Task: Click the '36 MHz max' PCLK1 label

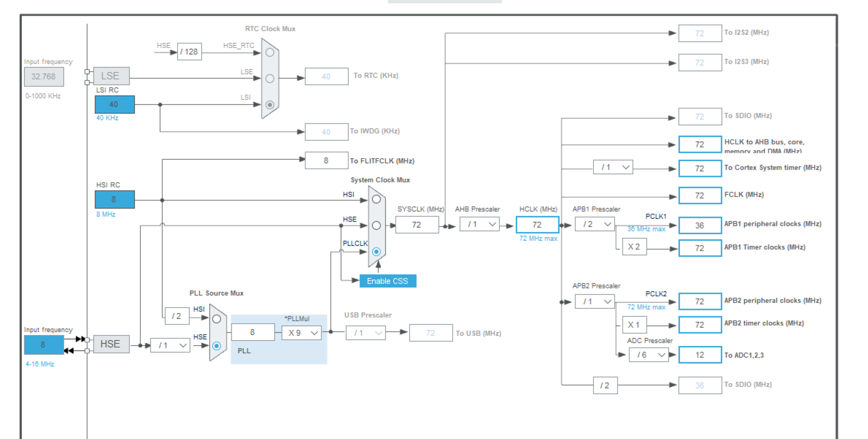Action: [646, 229]
